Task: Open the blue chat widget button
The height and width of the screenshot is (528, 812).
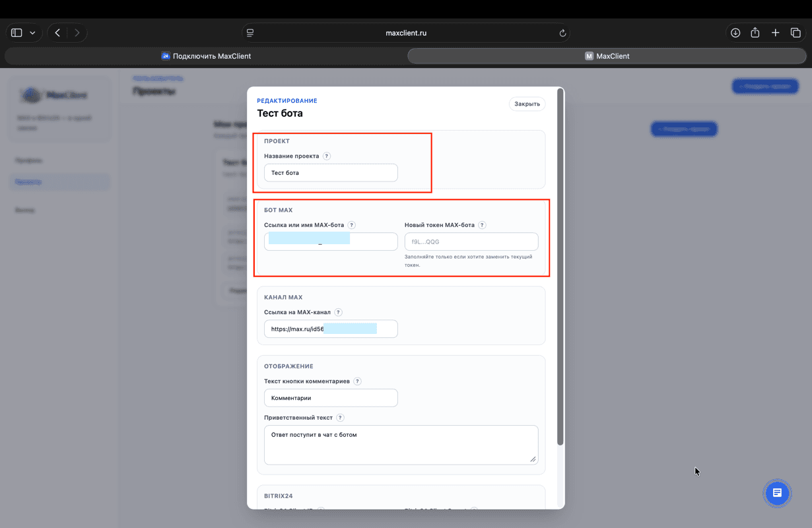Action: (x=777, y=493)
